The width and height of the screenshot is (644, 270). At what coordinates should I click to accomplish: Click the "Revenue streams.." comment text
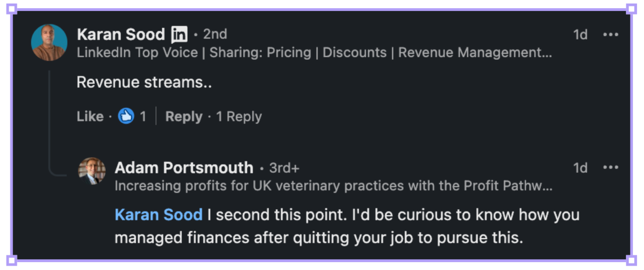click(144, 82)
